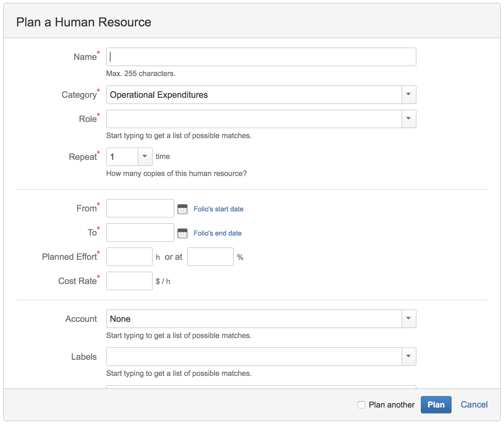Click into the Labels text box
504x424 pixels.
point(254,357)
